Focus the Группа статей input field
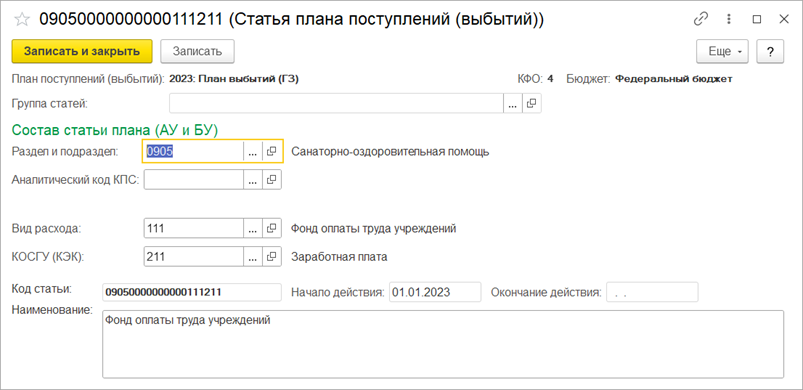 pos(336,103)
